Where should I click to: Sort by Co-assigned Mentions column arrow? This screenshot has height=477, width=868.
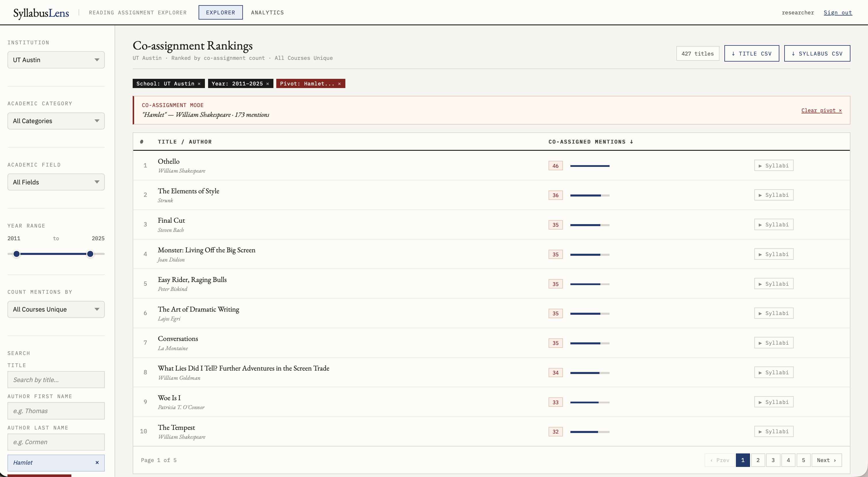point(631,142)
